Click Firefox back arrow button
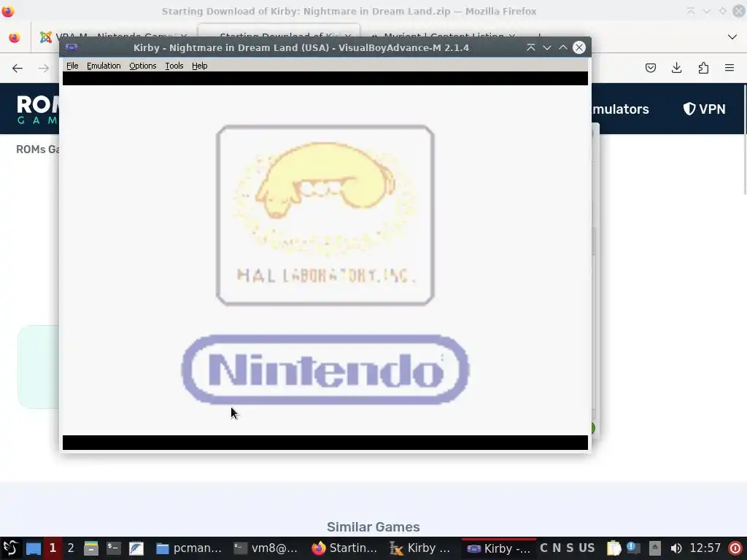747x560 pixels. 18,68
